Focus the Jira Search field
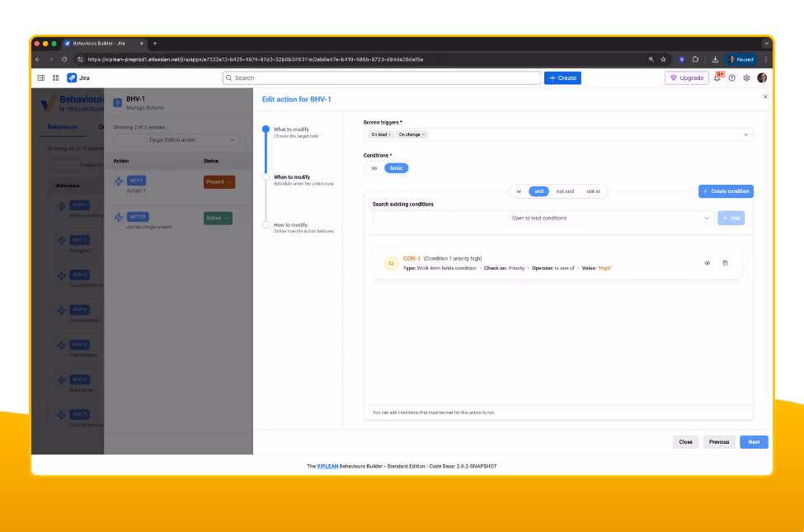This screenshot has width=804, height=532. click(x=382, y=78)
